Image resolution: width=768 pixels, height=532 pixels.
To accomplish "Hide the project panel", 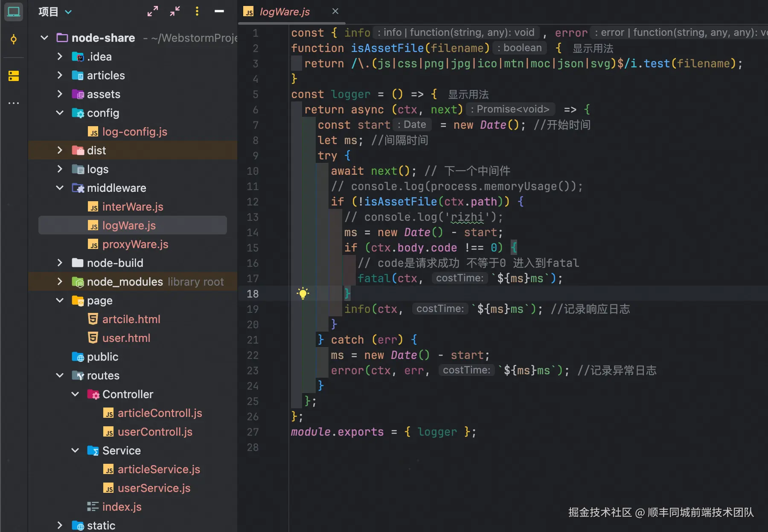I will (x=219, y=12).
